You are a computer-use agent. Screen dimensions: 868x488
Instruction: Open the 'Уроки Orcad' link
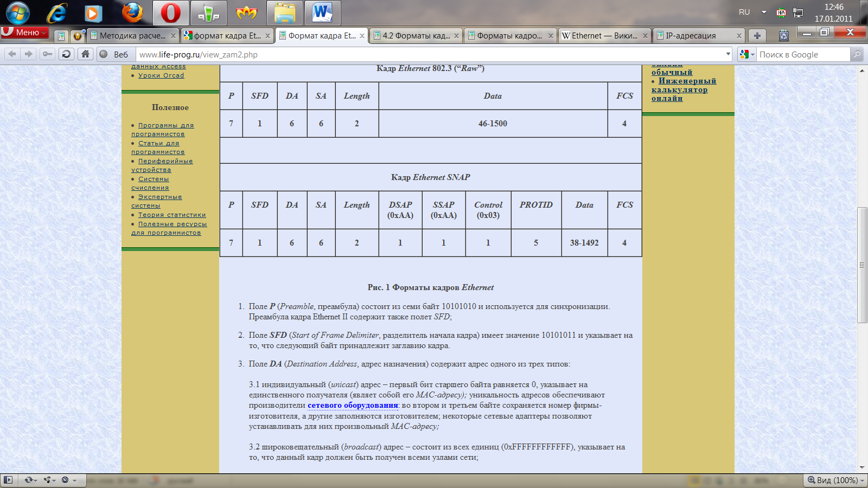point(161,75)
